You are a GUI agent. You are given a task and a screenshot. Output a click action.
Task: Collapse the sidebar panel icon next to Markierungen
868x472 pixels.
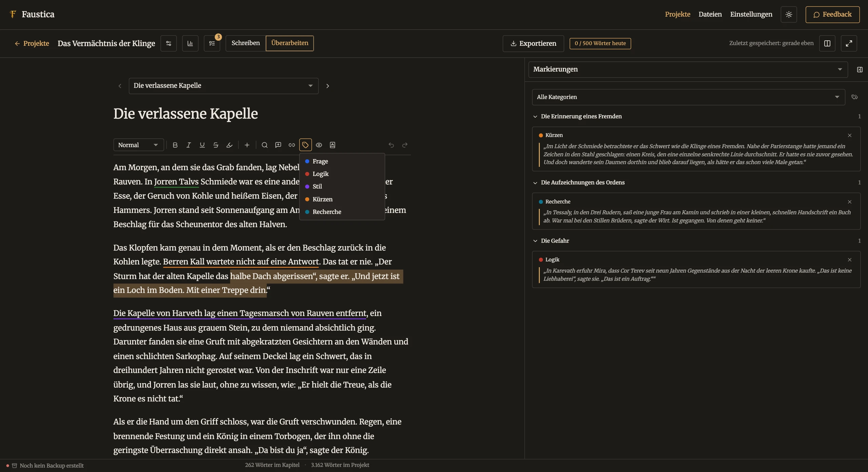pos(860,70)
